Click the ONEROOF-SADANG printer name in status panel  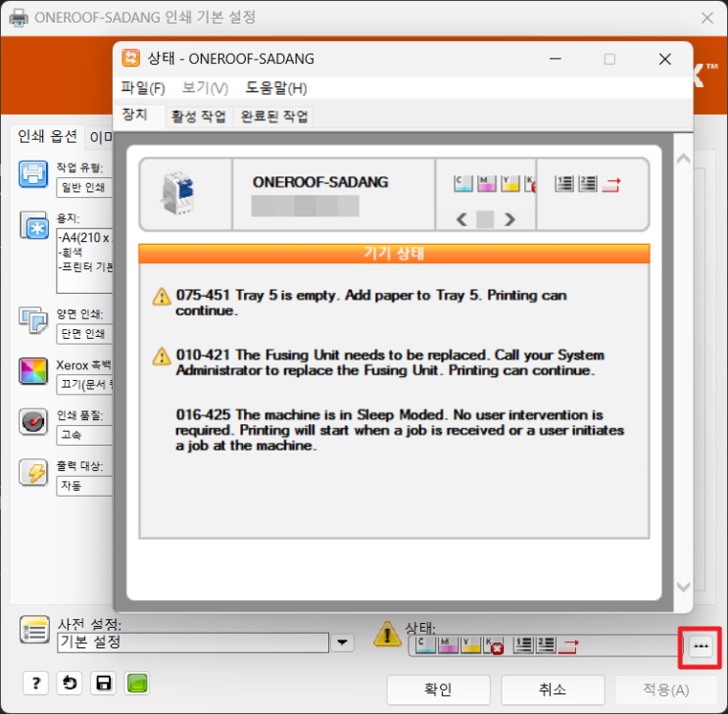pos(320,182)
